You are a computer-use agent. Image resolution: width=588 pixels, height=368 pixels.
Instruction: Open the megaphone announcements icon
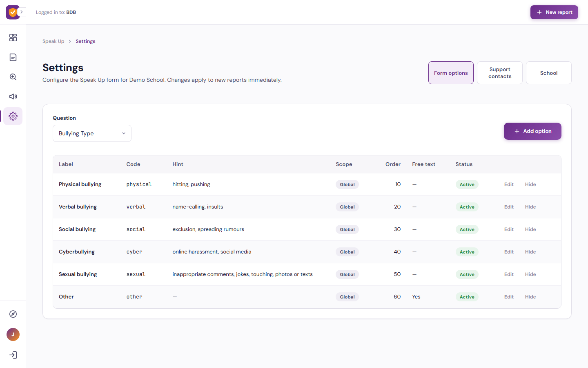click(x=13, y=96)
